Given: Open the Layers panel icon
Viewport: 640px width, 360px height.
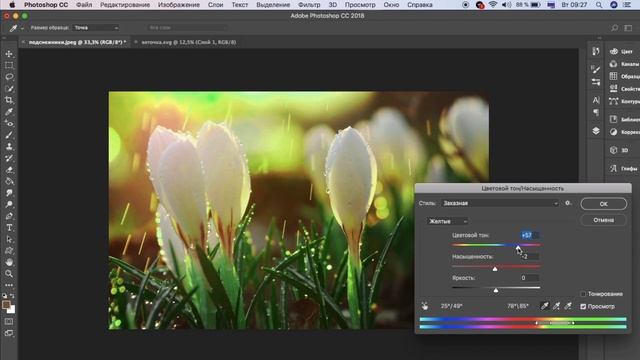Looking at the screenshot, I should [x=596, y=131].
